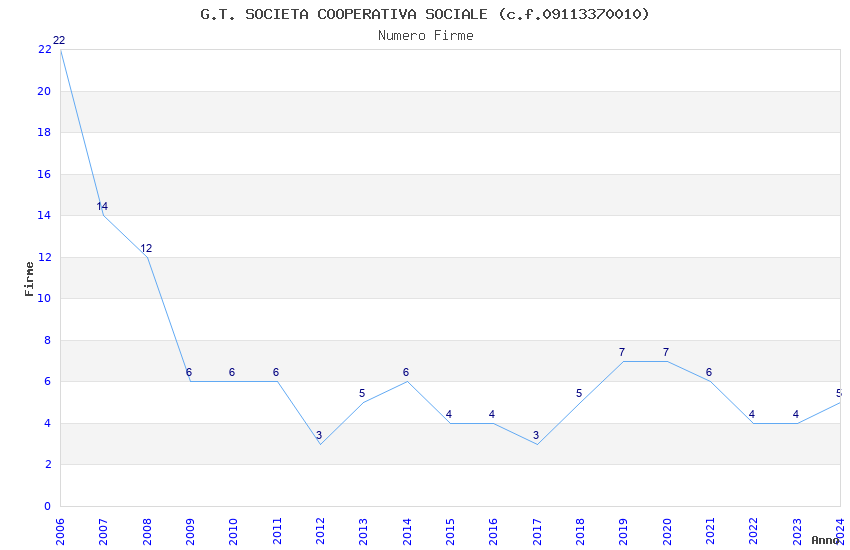Screen dimensions: 850x550
Task: Click year 2009 on the x-axis
Action: click(190, 532)
